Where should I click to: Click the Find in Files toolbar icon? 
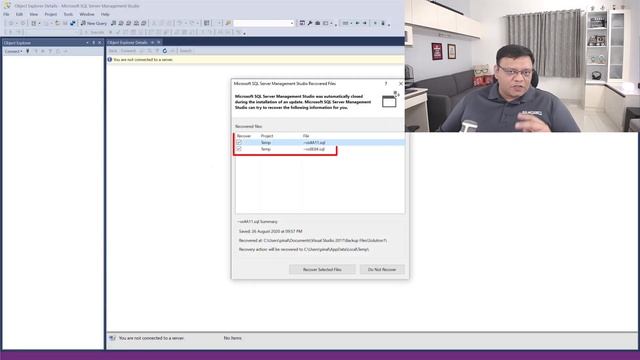coord(228,23)
